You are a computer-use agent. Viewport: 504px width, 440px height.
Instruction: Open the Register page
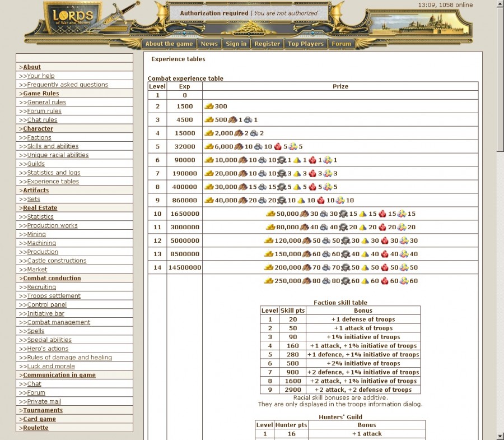tap(267, 44)
